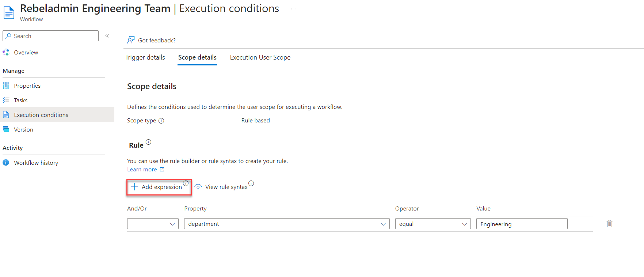Click the sidebar Search box

coord(51,36)
